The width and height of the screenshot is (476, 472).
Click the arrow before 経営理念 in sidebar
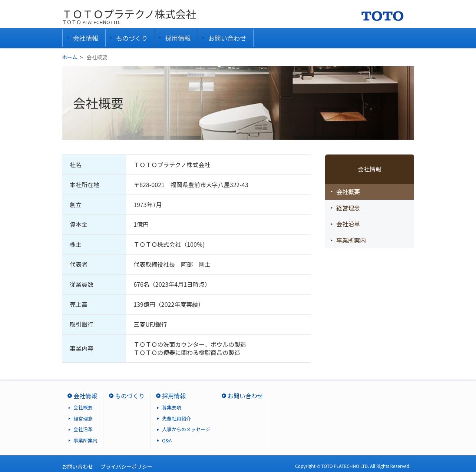pyautogui.click(x=331, y=208)
